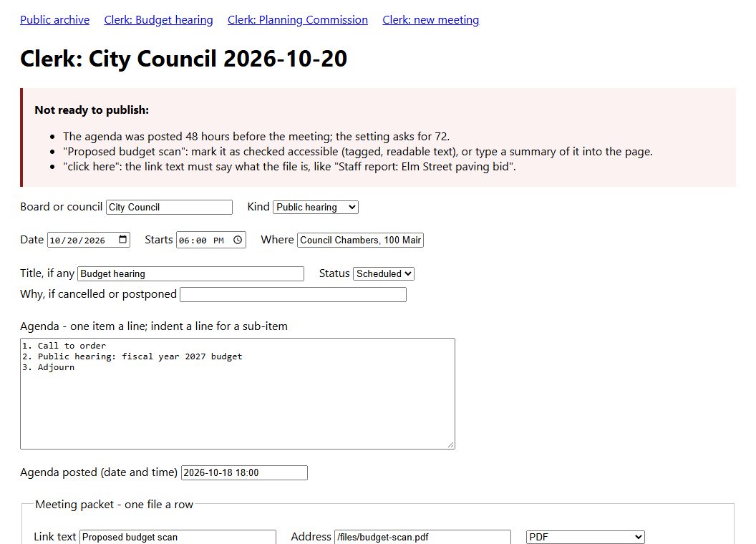Open the time picker clock icon
Viewport: 756px width, 544px height.
238,240
